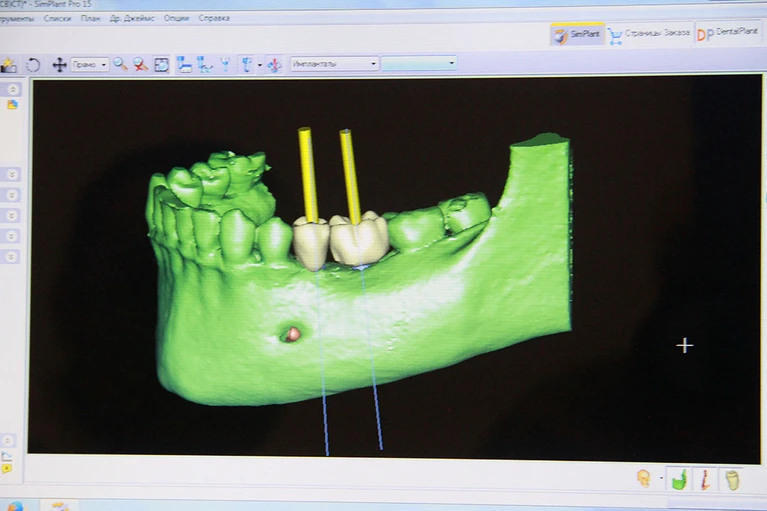Viewport: 767px width, 511px height.
Task: Click the left planned crown in 3D view
Action: 311,243
